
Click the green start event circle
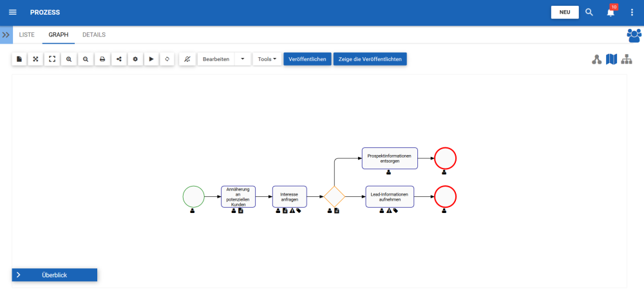tap(193, 196)
